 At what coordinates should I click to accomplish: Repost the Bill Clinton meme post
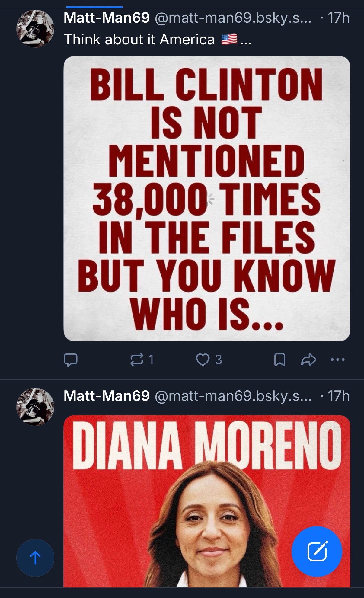click(136, 360)
